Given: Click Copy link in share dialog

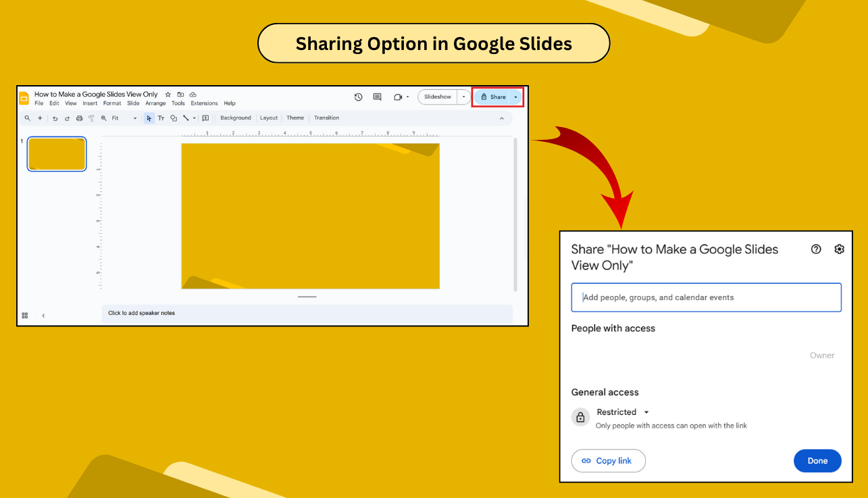Looking at the screenshot, I should pyautogui.click(x=608, y=461).
